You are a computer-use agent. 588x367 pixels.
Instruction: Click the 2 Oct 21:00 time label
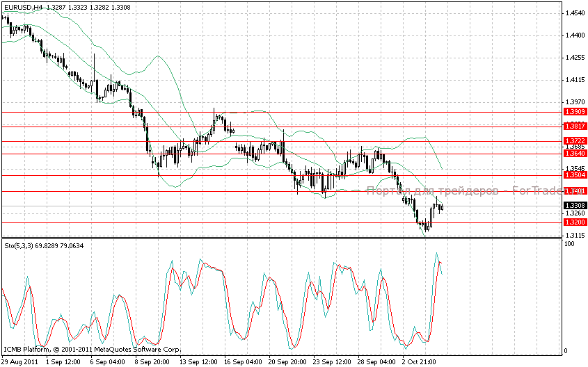[420, 361]
